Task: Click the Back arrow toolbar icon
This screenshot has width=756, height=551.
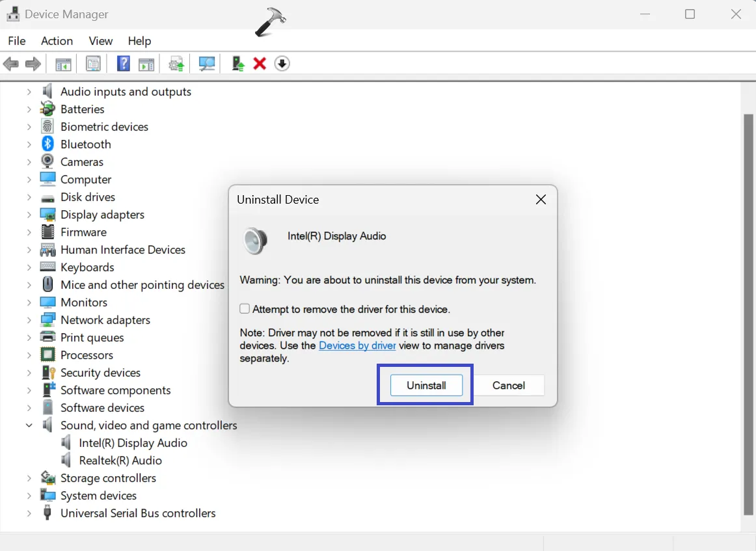Action: (x=10, y=64)
